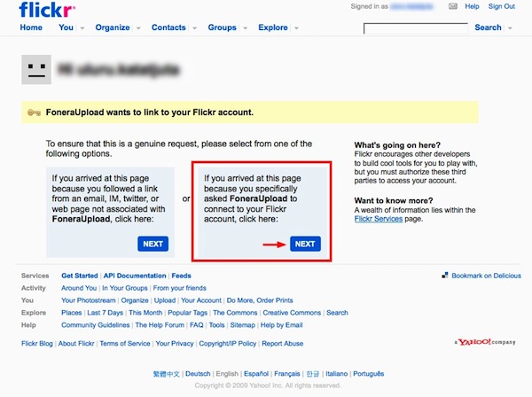
Task: Open Your Photostream link
Action: click(88, 300)
